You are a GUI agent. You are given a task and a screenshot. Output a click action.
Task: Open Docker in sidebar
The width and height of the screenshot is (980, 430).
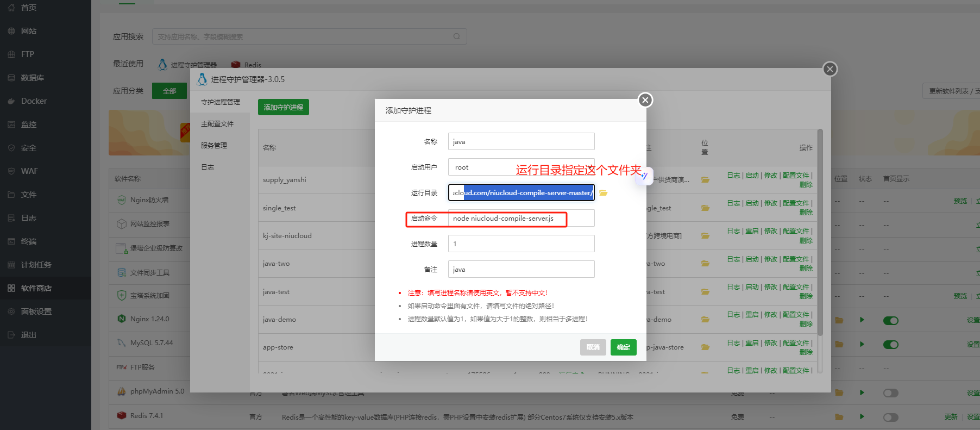34,101
